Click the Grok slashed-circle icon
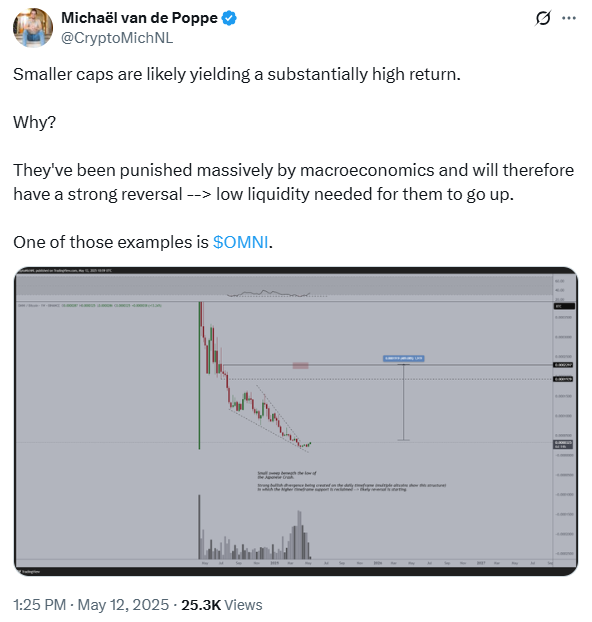Image resolution: width=592 pixels, height=622 pixels. coord(543,18)
